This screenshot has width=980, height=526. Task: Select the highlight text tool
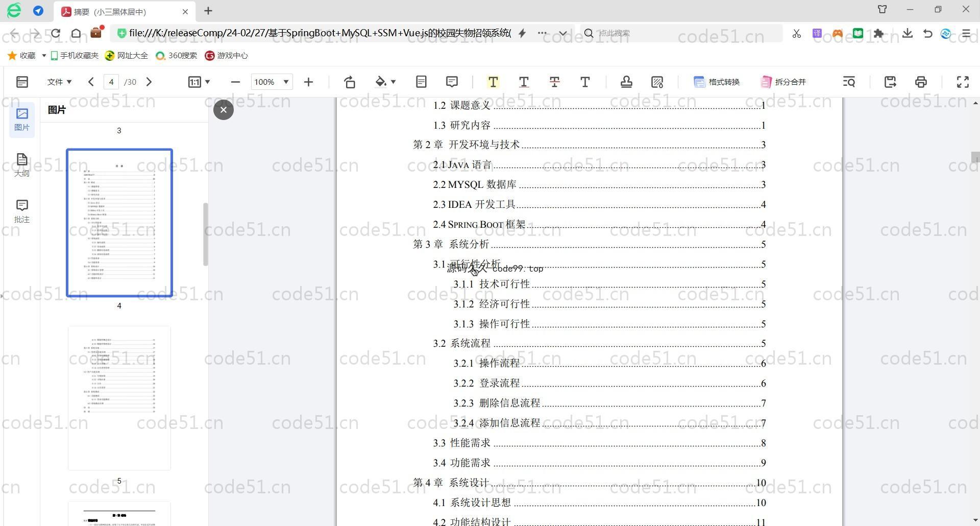(493, 82)
